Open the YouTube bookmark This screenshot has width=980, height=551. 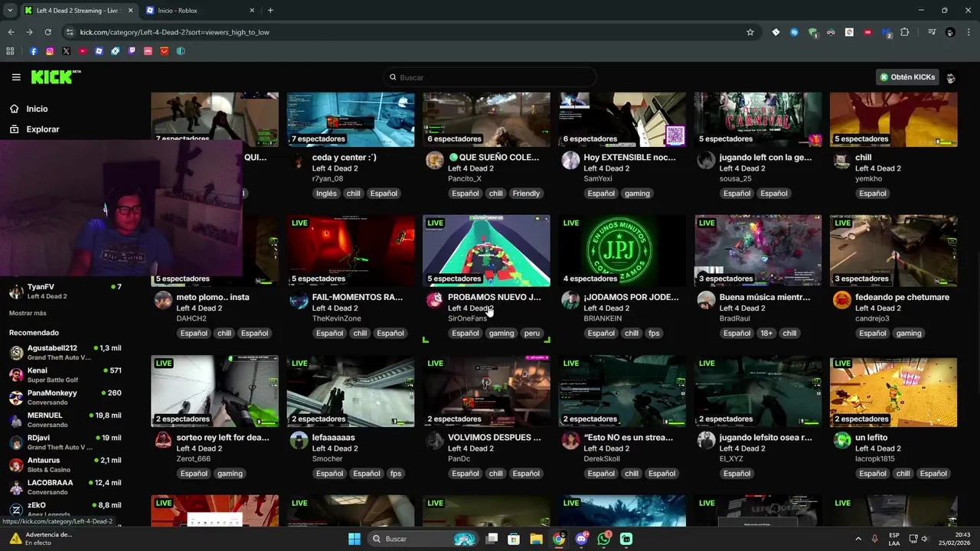83,51
